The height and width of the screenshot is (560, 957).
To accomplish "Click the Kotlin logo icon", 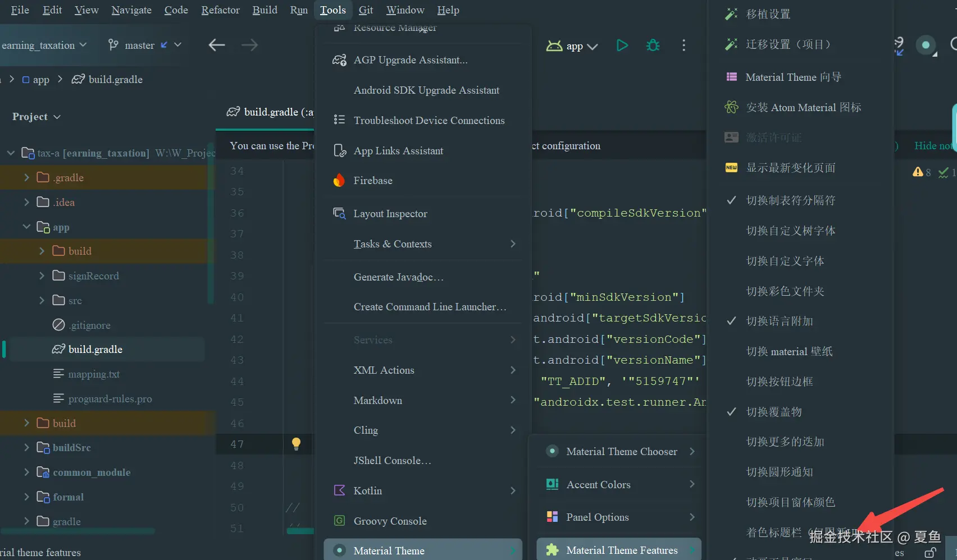I will 339,490.
